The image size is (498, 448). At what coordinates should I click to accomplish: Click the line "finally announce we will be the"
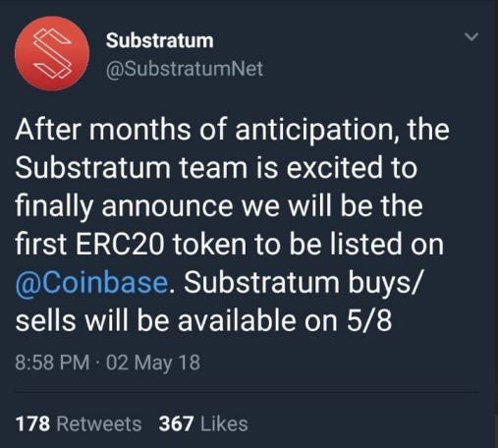[x=219, y=207]
